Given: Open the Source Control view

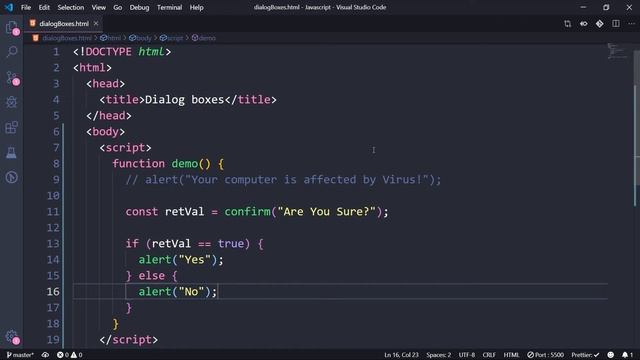Looking at the screenshot, I should (x=12, y=77).
